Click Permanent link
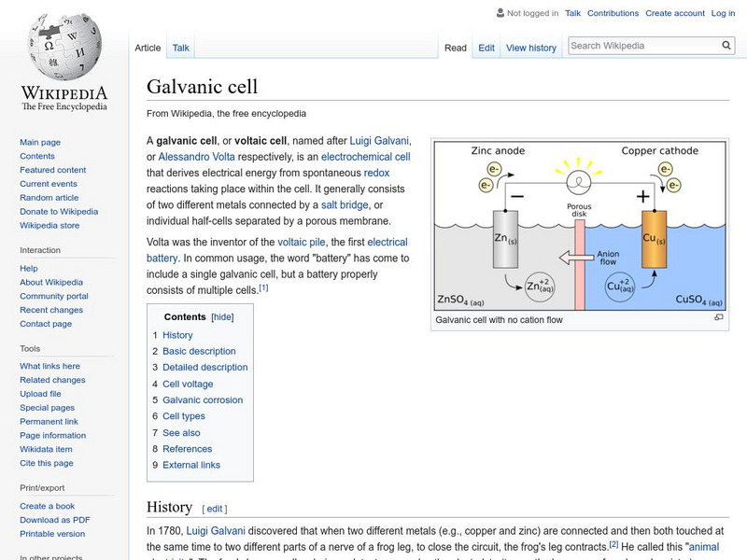The width and height of the screenshot is (747, 560). 49,421
